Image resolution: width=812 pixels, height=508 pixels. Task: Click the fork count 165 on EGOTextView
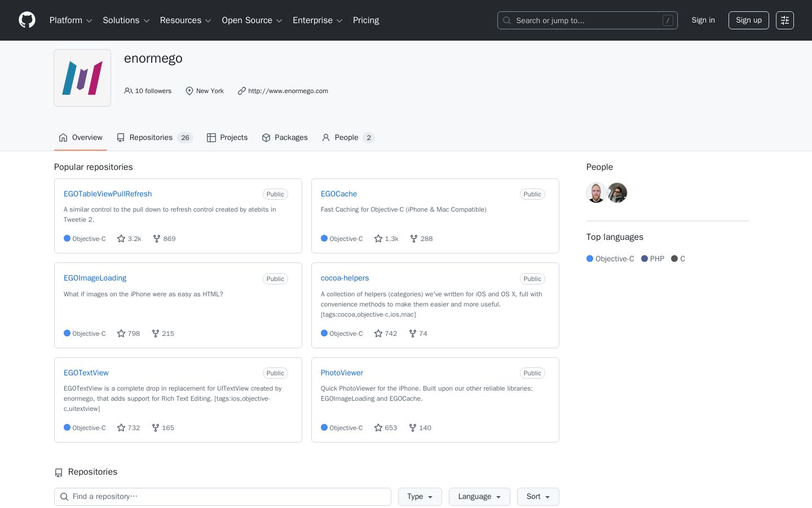point(163,428)
